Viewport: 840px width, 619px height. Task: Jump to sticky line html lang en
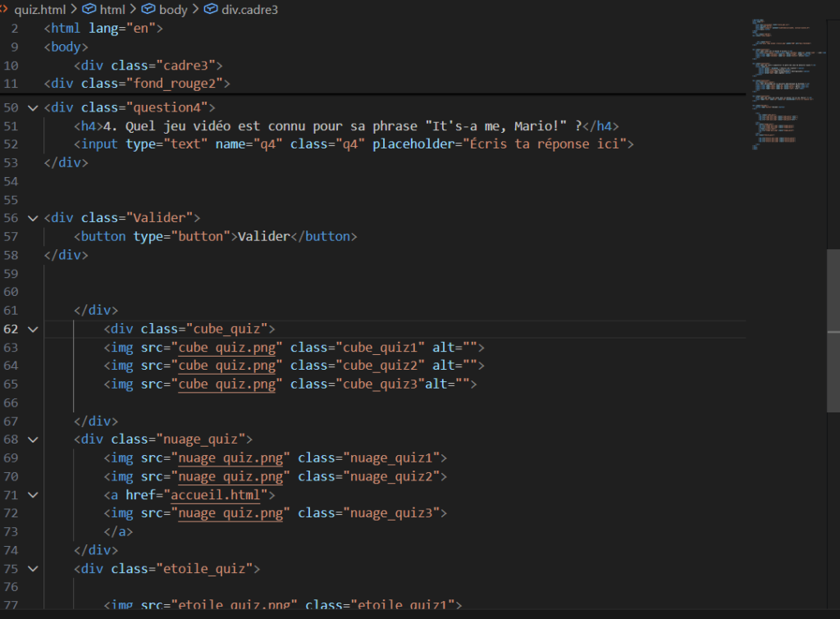pos(103,28)
